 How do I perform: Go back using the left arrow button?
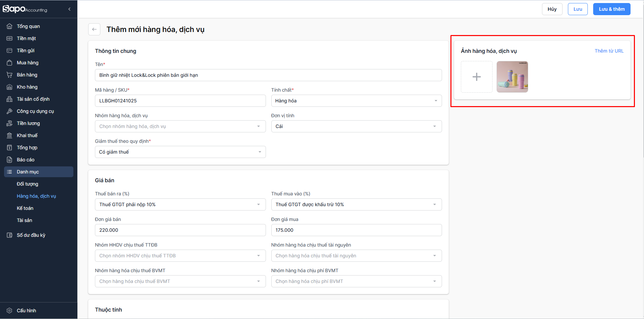94,29
